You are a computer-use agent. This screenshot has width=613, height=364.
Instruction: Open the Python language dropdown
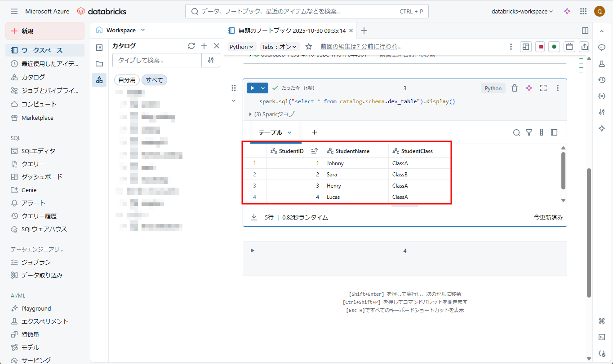(242, 47)
